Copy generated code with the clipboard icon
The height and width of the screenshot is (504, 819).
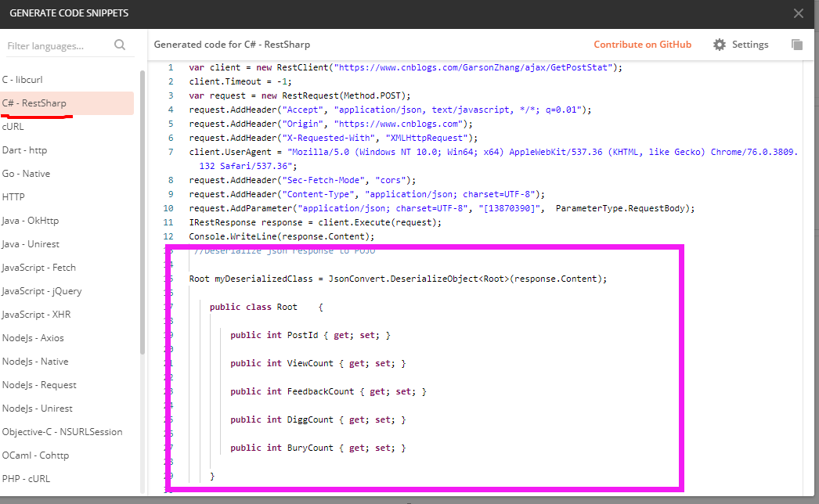(796, 45)
